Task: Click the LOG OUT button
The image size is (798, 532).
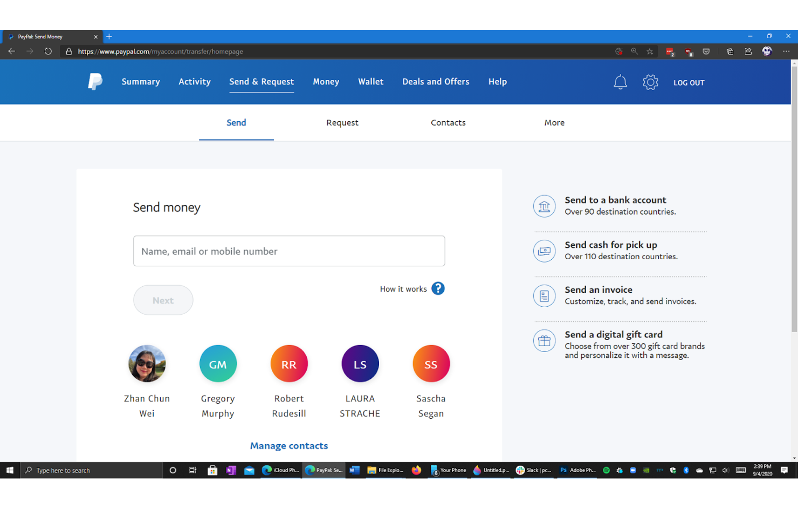Action: [x=689, y=82]
